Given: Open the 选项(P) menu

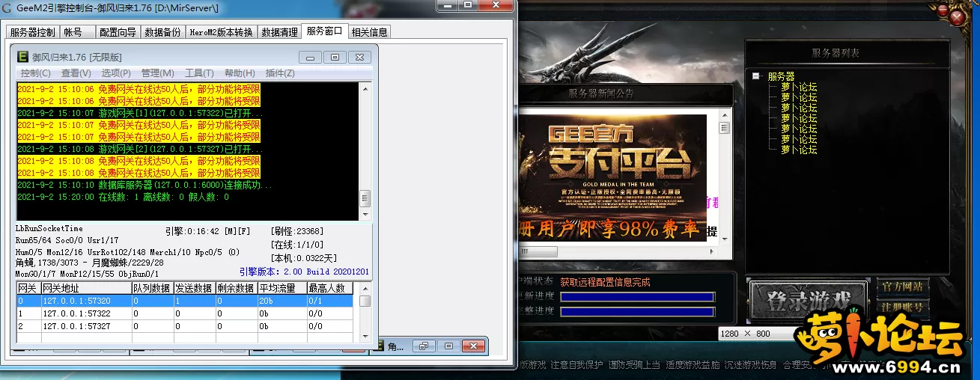Looking at the screenshot, I should [x=116, y=73].
